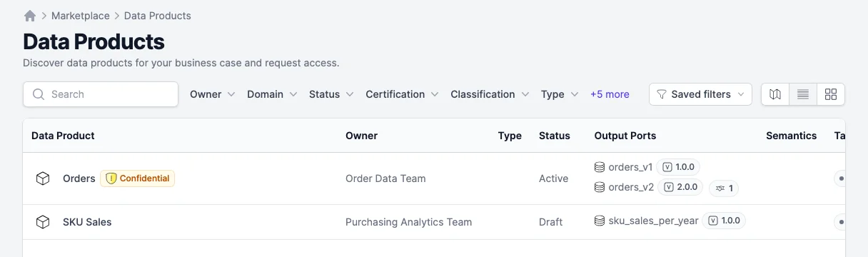Screen dimensions: 868x257
Task: Open Data Products breadcrumb link
Action: [x=158, y=16]
